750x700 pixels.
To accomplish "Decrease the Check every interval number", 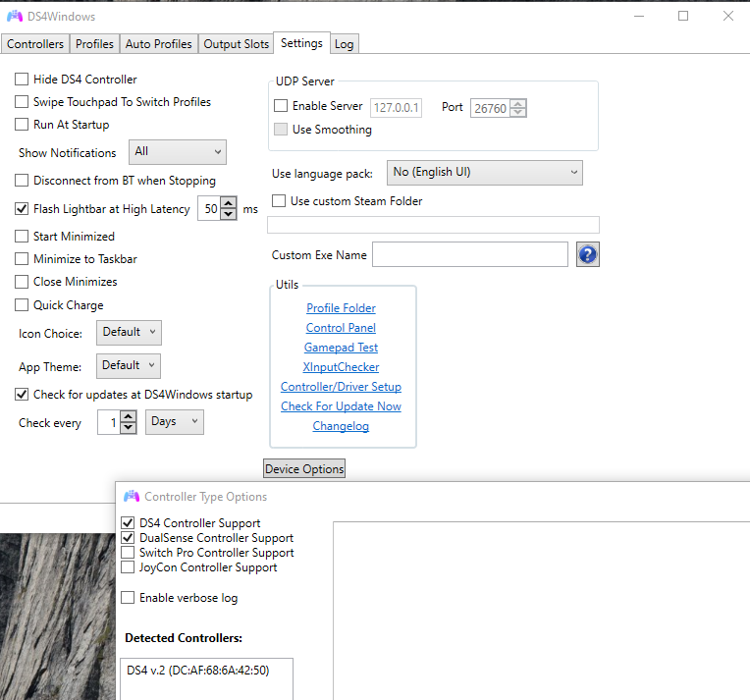I will [x=129, y=428].
